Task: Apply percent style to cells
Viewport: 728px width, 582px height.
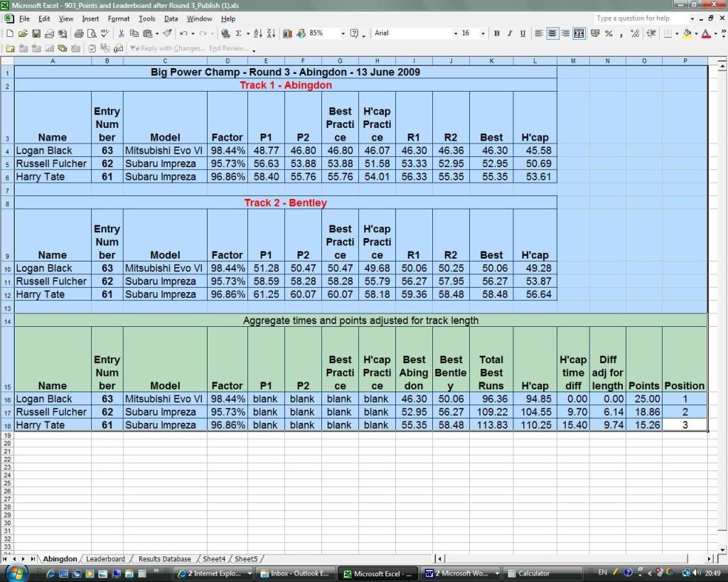Action: tap(609, 33)
